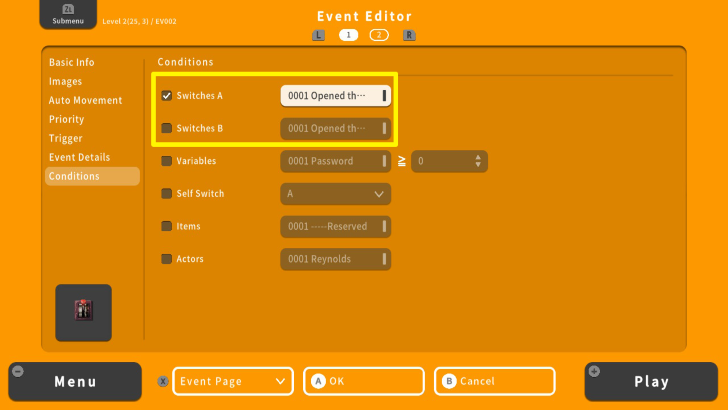
Task: Expand the Self Switch 'A' dropdown
Action: (336, 194)
